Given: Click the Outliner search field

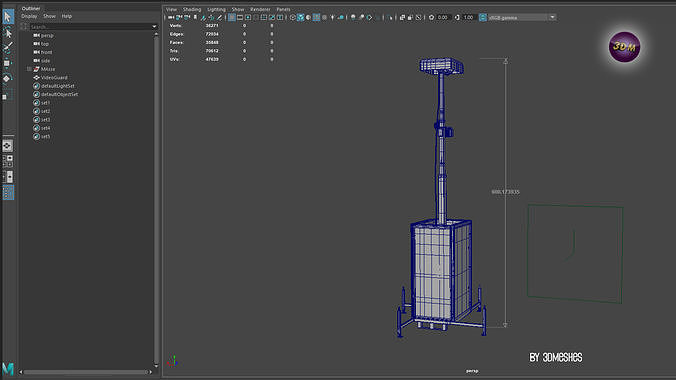Looking at the screenshot, I should [x=90, y=26].
